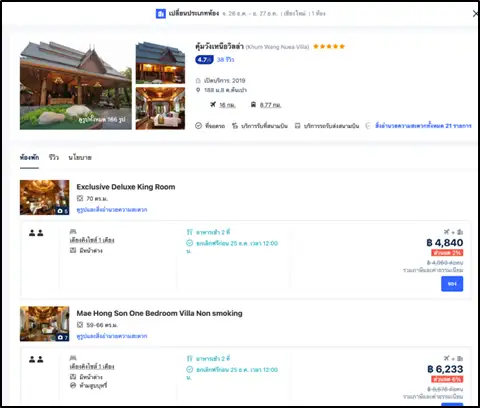This screenshot has width=480, height=408.
Task: Open Exclusive Deluxe King Room photo
Action: coord(45,197)
